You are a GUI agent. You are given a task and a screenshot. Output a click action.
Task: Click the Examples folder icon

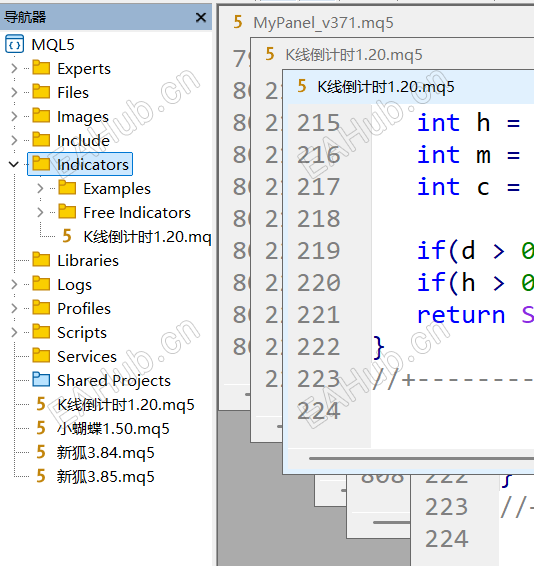pos(68,187)
